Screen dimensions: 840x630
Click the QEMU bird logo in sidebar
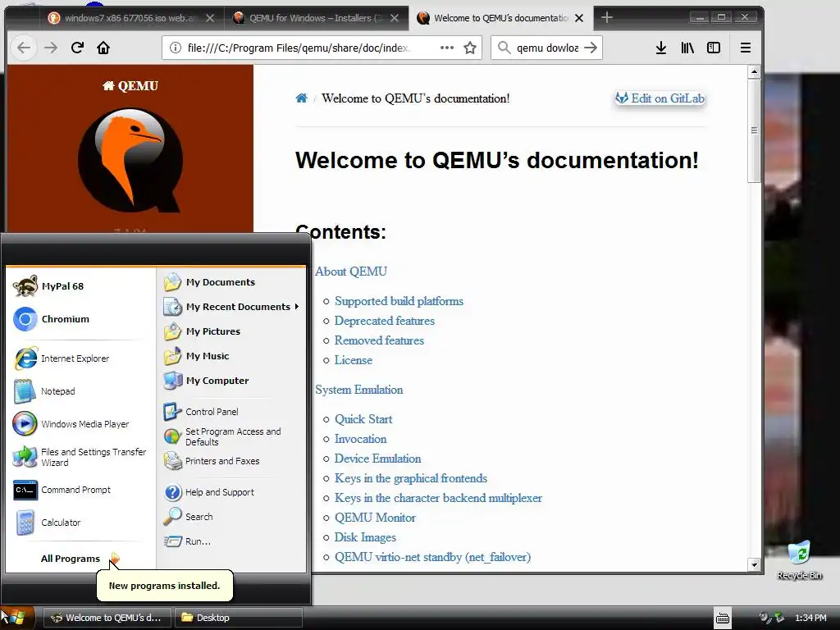[x=130, y=160]
